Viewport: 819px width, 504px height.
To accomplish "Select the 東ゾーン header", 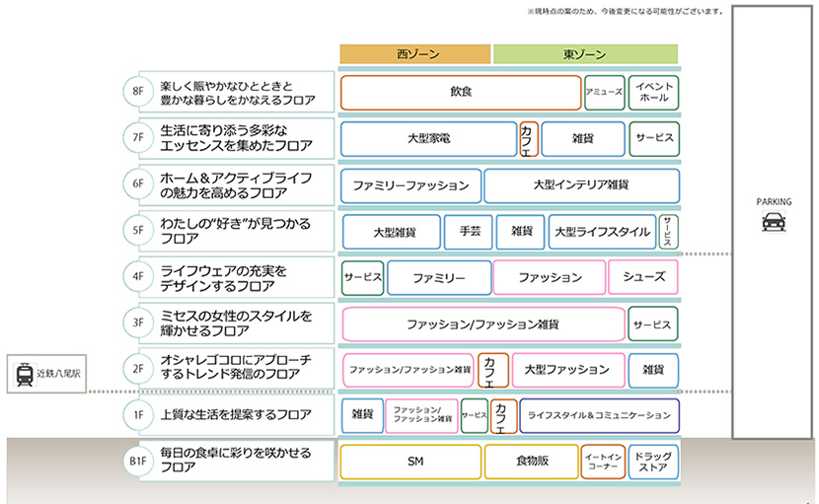I will tap(585, 54).
